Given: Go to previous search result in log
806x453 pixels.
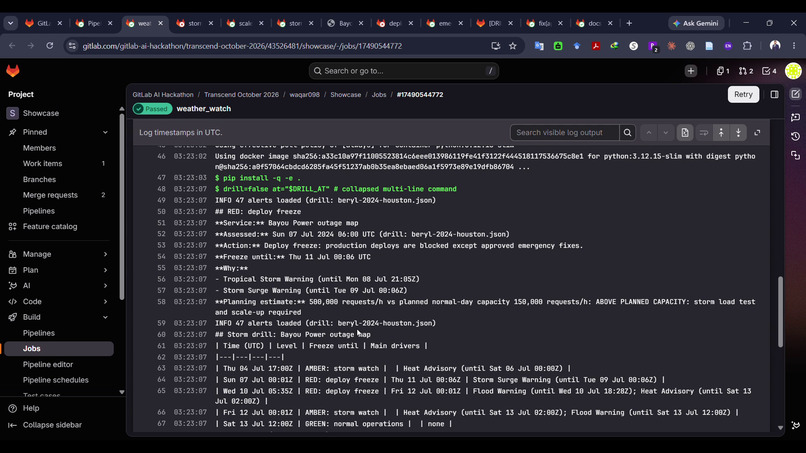Looking at the screenshot, I should coord(649,133).
